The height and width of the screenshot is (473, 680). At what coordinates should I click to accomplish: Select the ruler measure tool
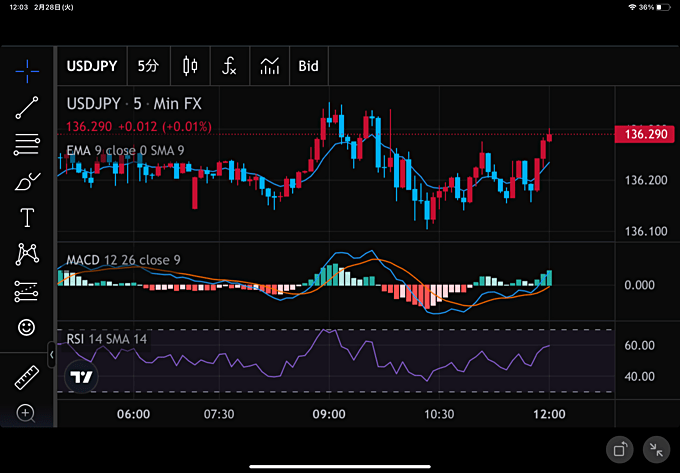[x=27, y=377]
